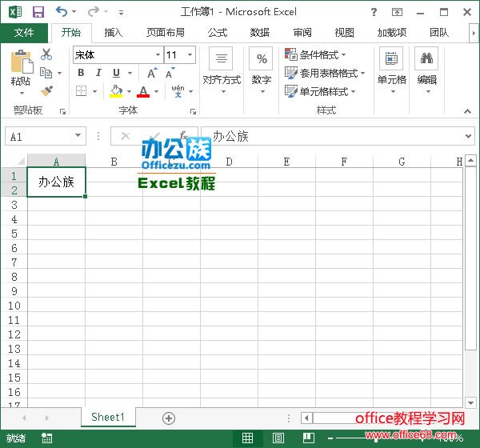480x448 pixels.
Task: Open the 字体 dialog launcher
Action: click(193, 111)
